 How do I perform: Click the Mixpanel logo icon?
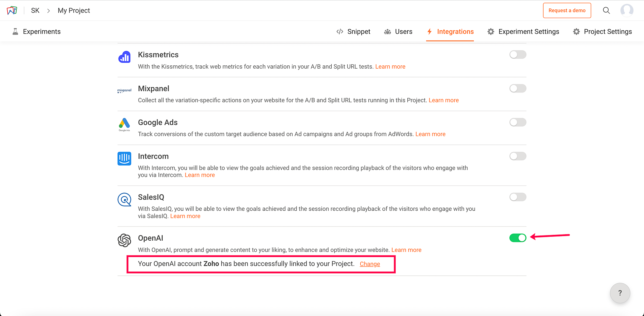click(124, 91)
